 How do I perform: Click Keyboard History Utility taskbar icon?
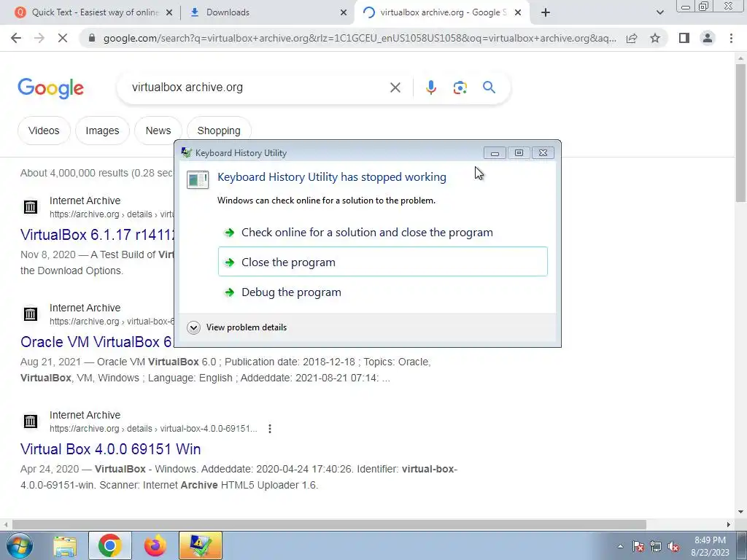(201, 545)
